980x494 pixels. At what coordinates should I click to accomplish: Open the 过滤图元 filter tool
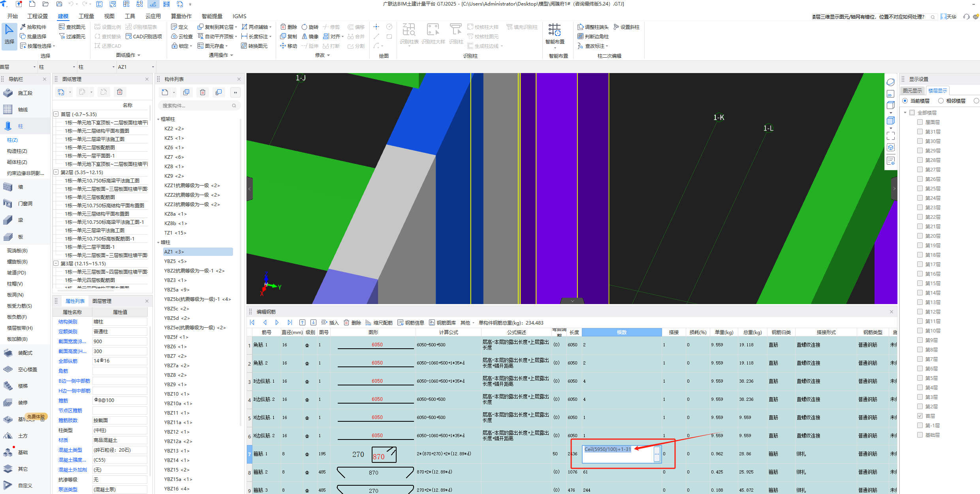pos(72,36)
